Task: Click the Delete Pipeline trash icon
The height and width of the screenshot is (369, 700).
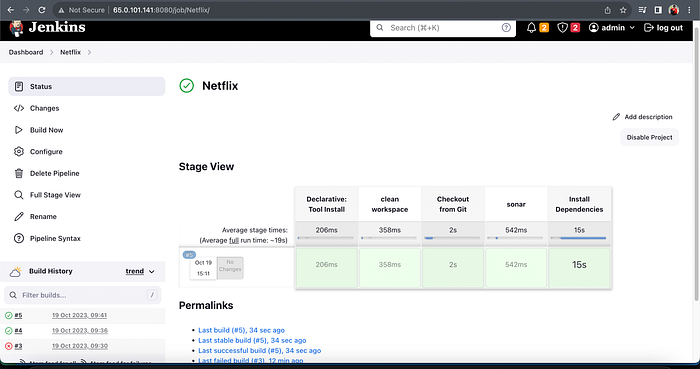Action: (x=19, y=173)
